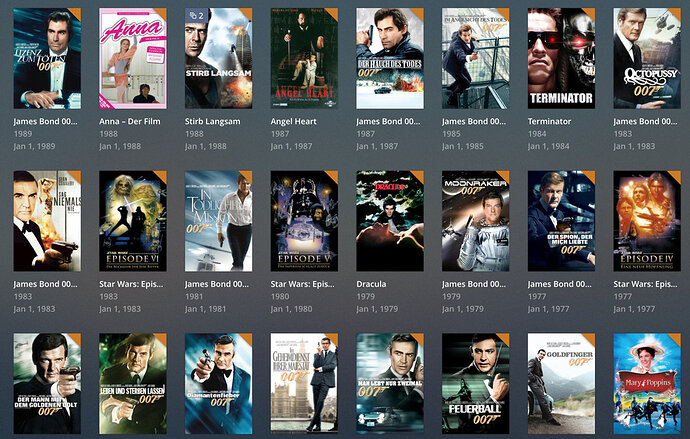690x439 pixels.
Task: Open the Dracula poster
Action: 390,221
